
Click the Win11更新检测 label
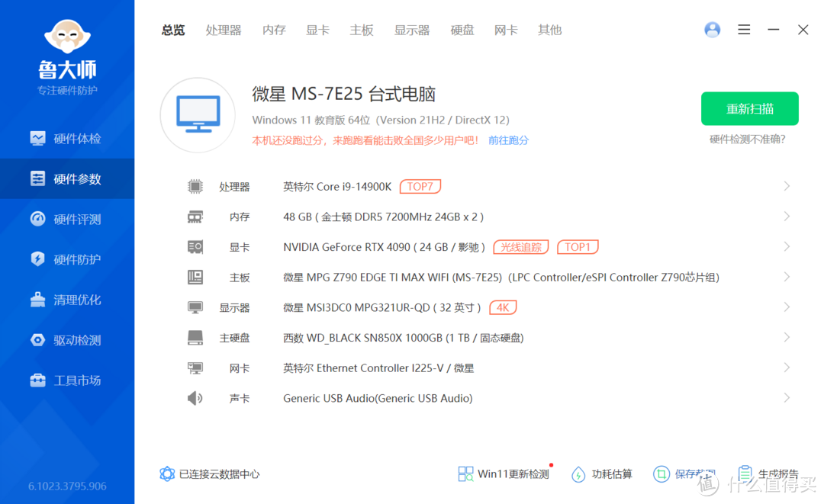tap(513, 474)
